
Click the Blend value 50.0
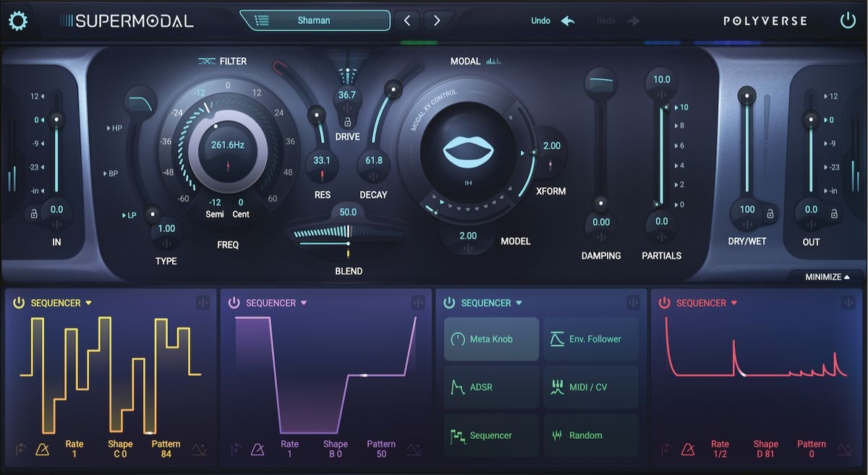pos(348,212)
